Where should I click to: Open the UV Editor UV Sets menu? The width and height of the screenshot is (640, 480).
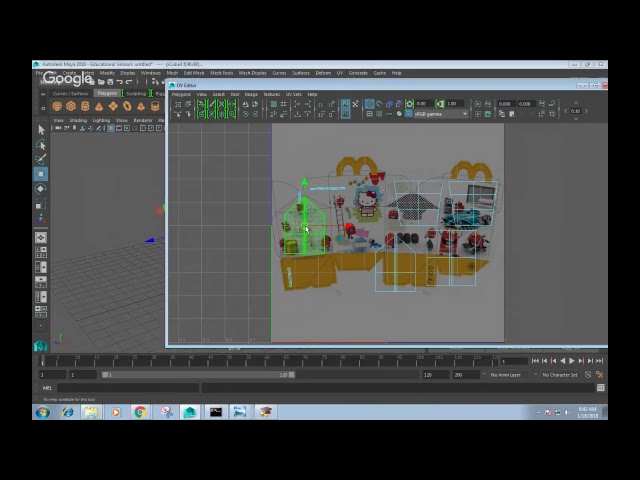point(293,94)
